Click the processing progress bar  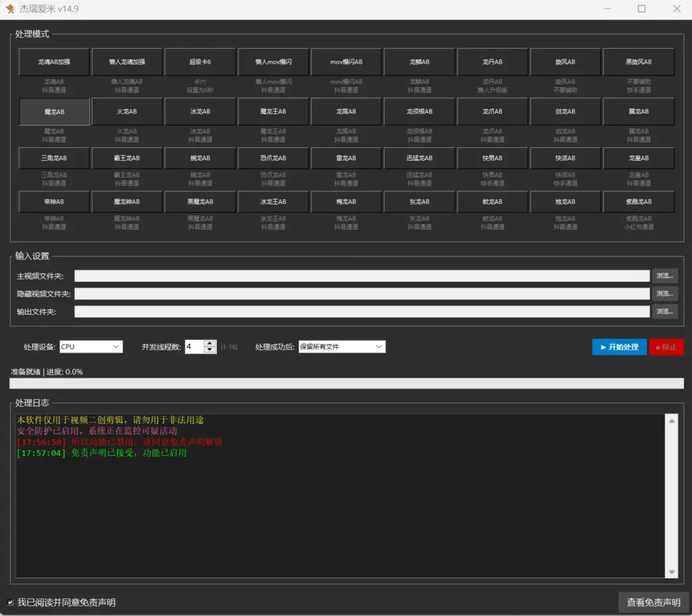pyautogui.click(x=347, y=384)
